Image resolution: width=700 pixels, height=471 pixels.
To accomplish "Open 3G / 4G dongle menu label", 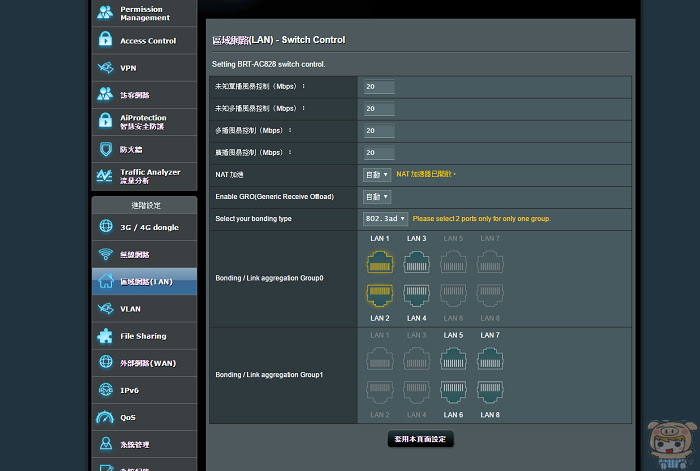I will 150,227.
